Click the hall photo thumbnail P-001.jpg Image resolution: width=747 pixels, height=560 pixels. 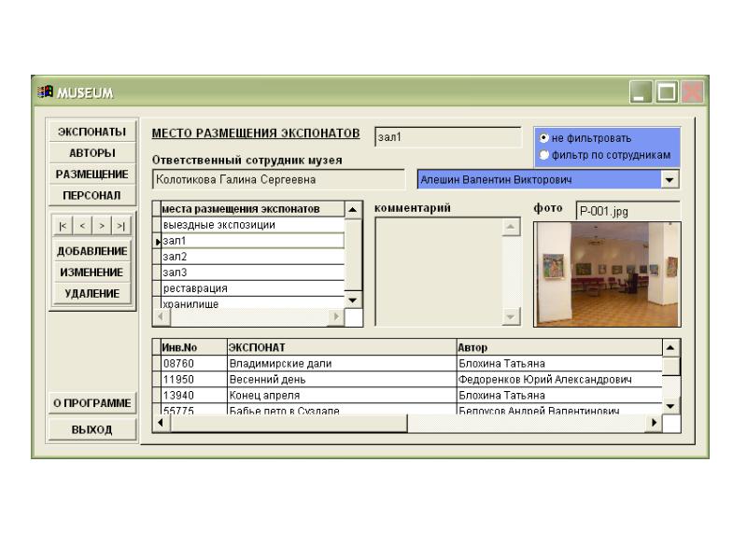pyautogui.click(x=606, y=273)
